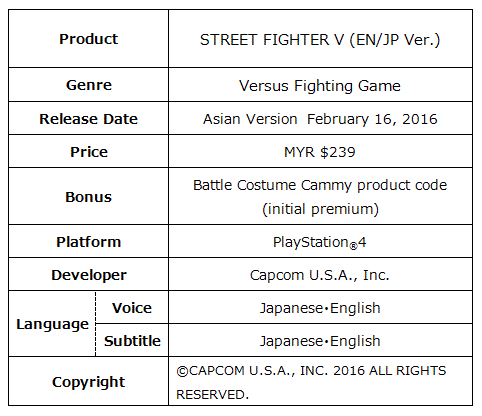Select the February 16, 2016 release date

(x=372, y=119)
